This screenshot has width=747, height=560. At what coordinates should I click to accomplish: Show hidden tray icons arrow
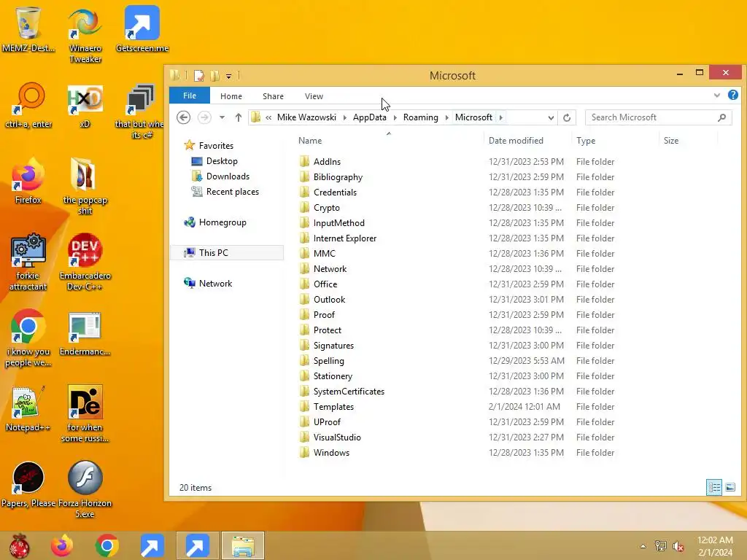pyautogui.click(x=643, y=546)
